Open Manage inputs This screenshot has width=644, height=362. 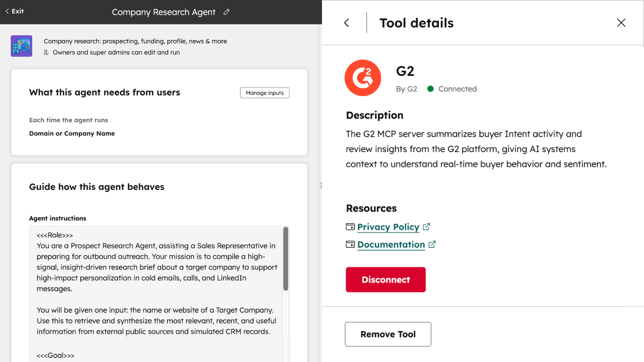coord(264,93)
